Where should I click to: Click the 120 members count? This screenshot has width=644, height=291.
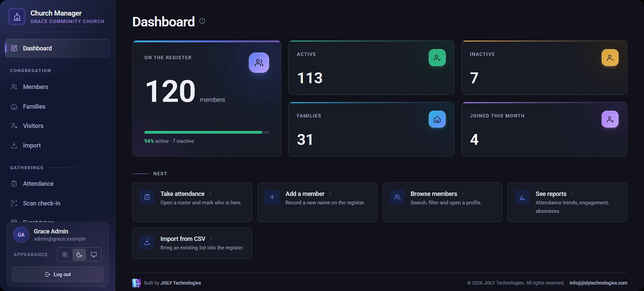point(170,91)
